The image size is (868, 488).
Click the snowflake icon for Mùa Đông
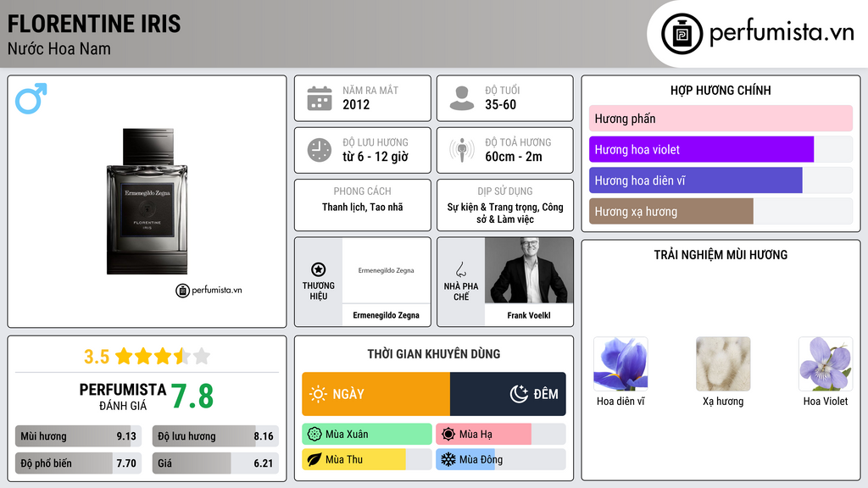coord(448,459)
